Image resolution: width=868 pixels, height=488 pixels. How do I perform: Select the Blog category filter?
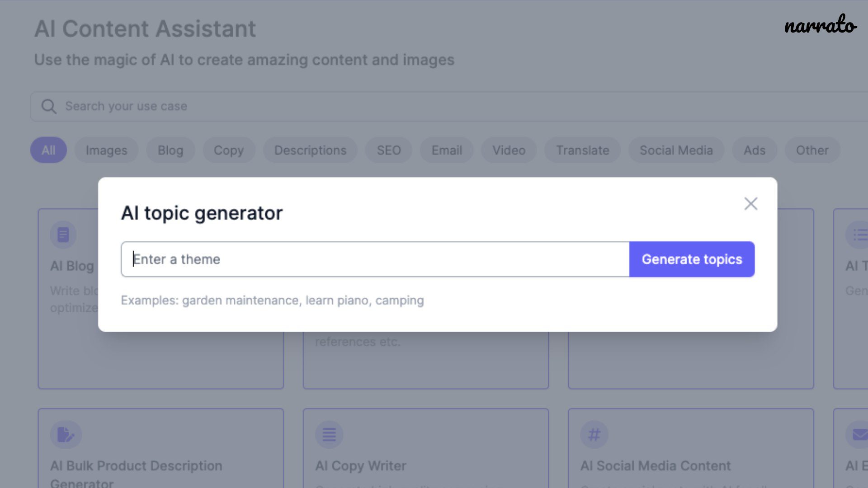point(170,150)
